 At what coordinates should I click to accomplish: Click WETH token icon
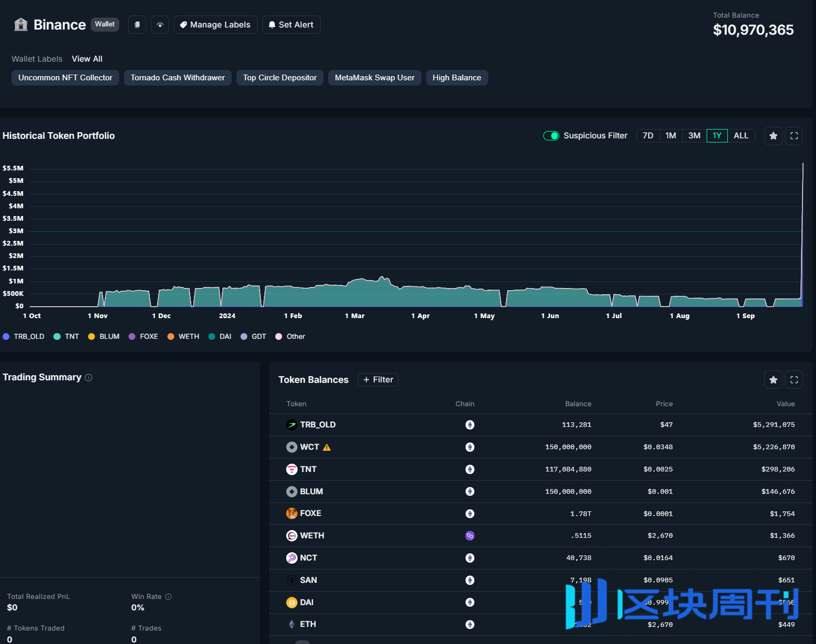292,536
